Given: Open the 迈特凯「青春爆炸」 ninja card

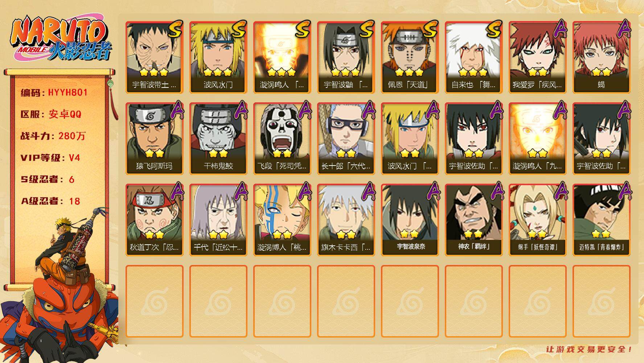Looking at the screenshot, I should point(601,220).
